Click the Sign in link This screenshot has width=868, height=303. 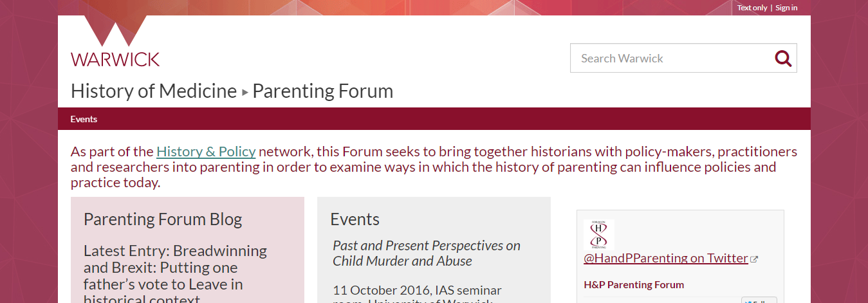pyautogui.click(x=786, y=8)
